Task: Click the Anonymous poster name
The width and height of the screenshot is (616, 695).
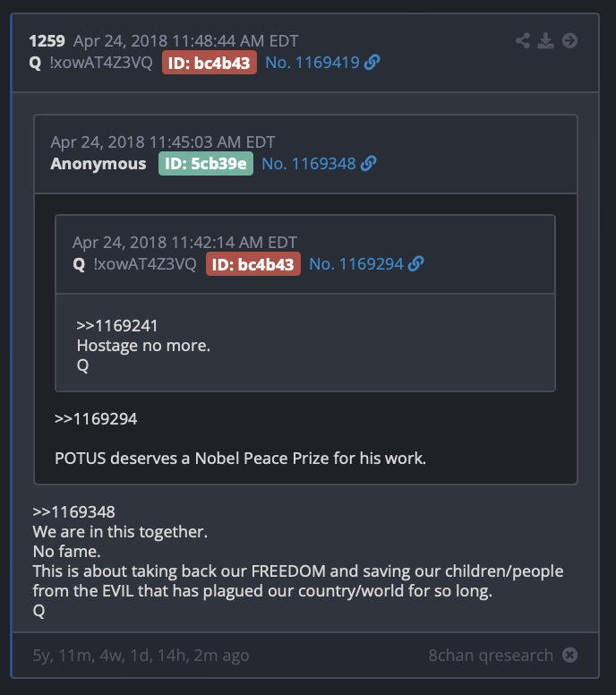Action: pyautogui.click(x=98, y=164)
